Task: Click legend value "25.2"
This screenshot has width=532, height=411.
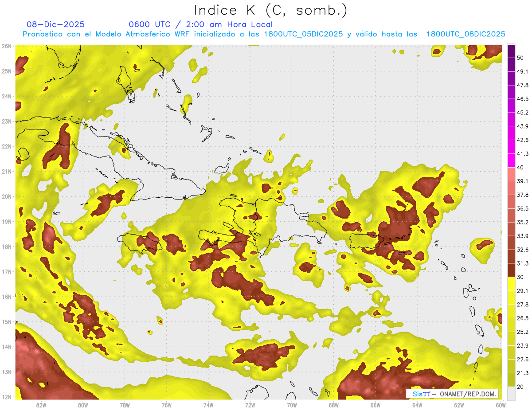Action: pyautogui.click(x=522, y=332)
